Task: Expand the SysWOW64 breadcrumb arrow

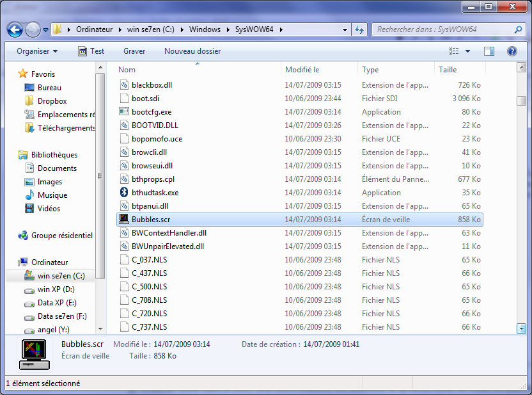Action: (281, 29)
